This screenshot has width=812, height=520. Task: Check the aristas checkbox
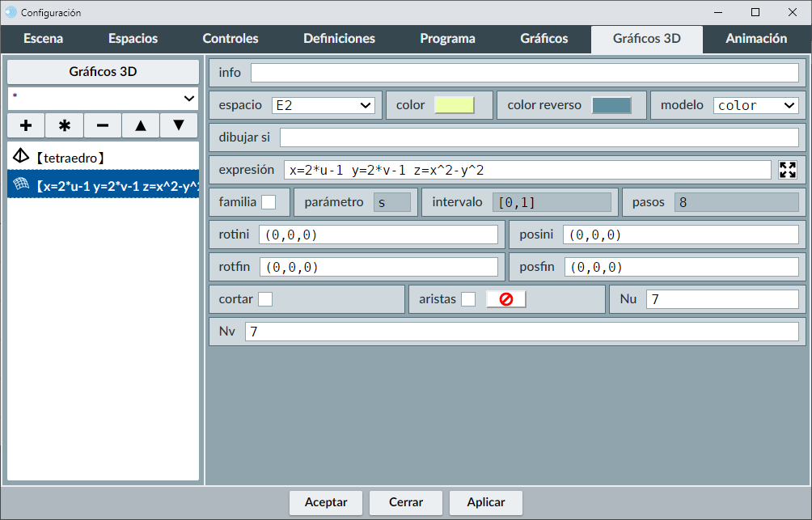tap(468, 299)
